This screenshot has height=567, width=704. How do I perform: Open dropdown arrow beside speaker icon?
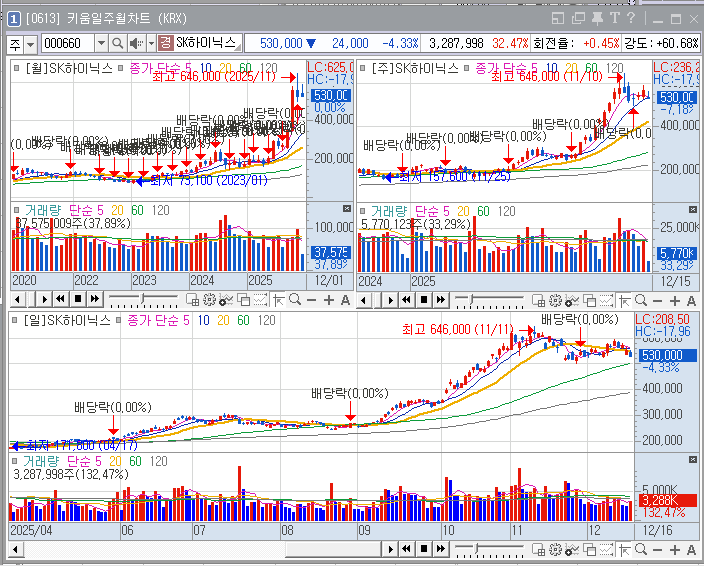pos(151,44)
